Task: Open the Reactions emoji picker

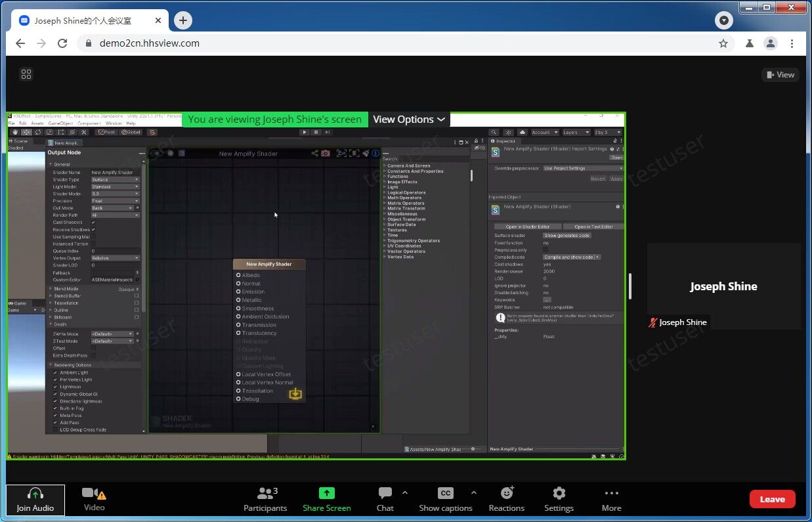Action: (x=506, y=493)
